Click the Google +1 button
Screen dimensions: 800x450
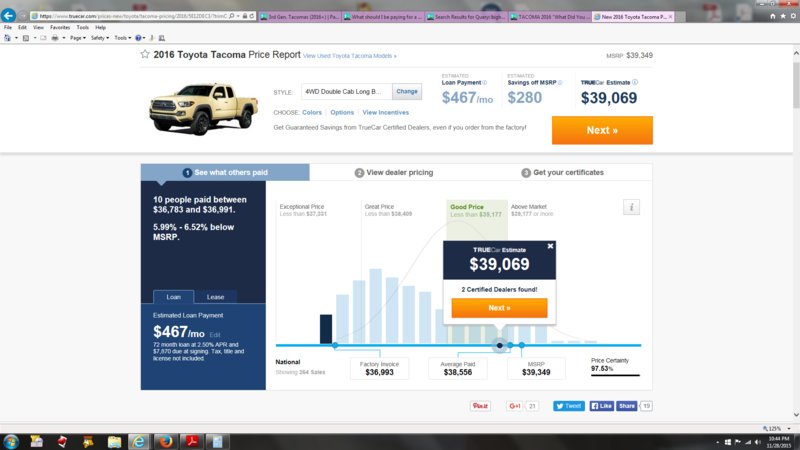(x=514, y=406)
